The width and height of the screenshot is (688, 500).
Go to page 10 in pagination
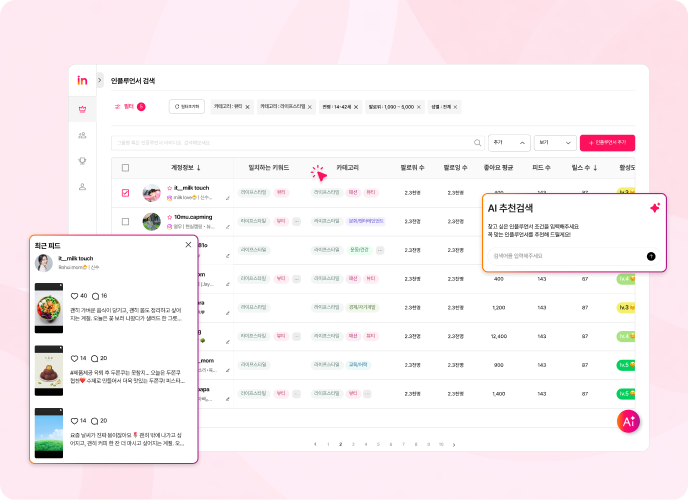(x=441, y=444)
